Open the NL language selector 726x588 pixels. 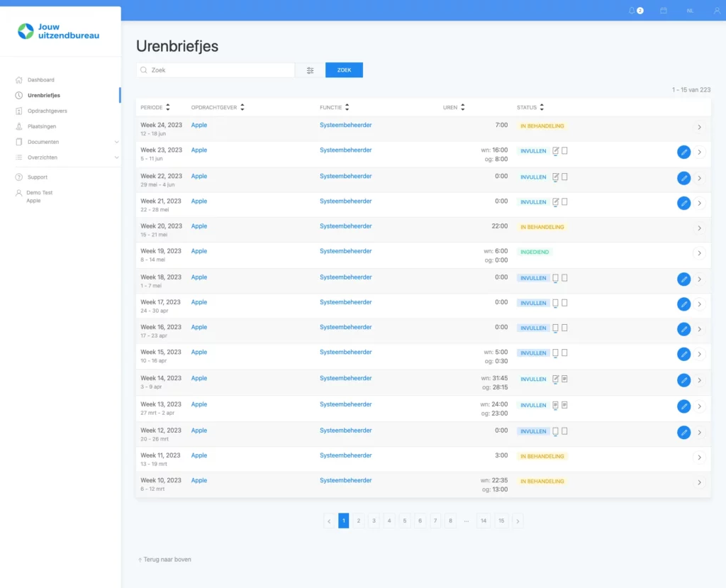coord(690,11)
